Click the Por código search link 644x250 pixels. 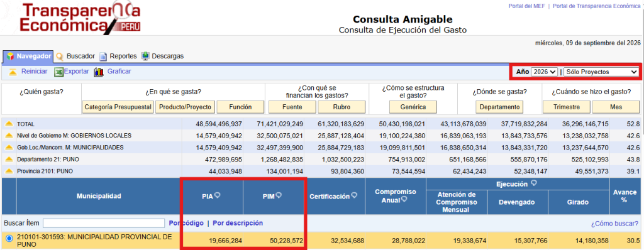[186, 224]
